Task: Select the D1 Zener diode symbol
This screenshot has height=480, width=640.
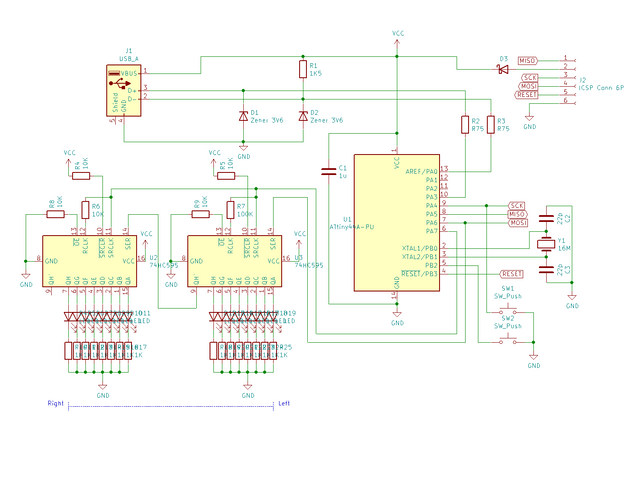Action: coord(243,116)
